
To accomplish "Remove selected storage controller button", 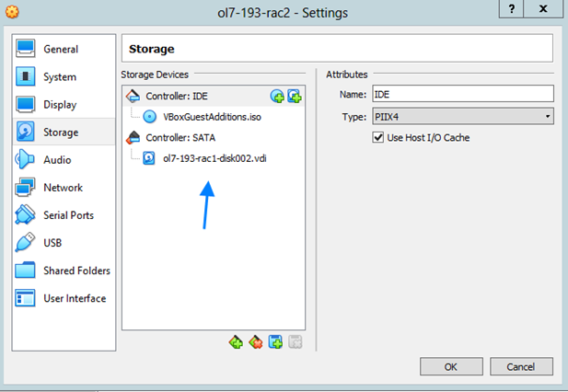I will click(256, 342).
